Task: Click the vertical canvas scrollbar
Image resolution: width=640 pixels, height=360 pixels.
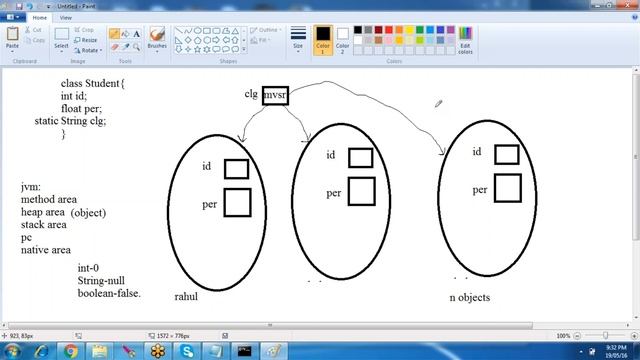Action: [x=636, y=157]
